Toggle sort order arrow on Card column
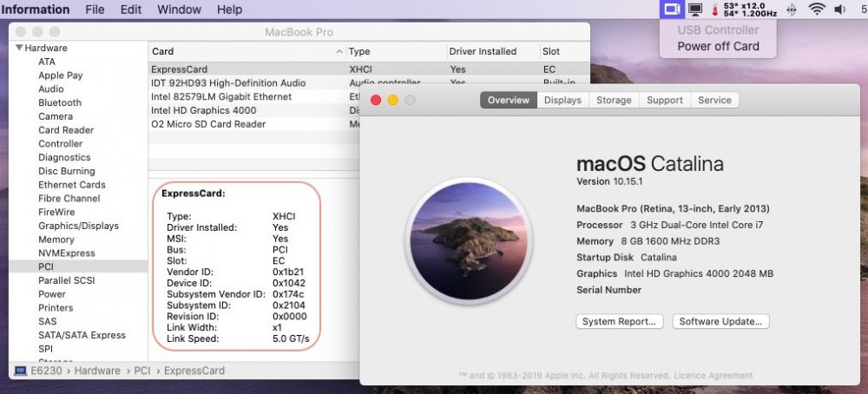The height and width of the screenshot is (394, 868). [x=339, y=52]
